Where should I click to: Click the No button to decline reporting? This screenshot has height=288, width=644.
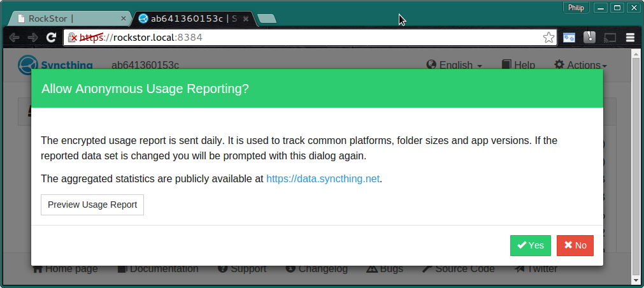click(575, 245)
